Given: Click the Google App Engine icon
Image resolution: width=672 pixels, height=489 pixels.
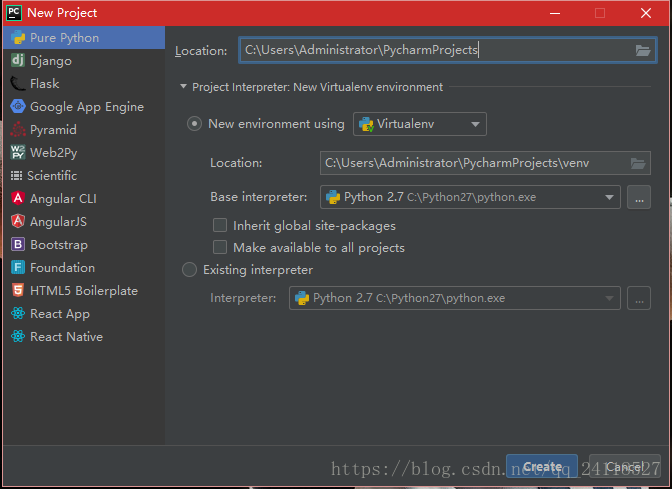Looking at the screenshot, I should tap(18, 106).
